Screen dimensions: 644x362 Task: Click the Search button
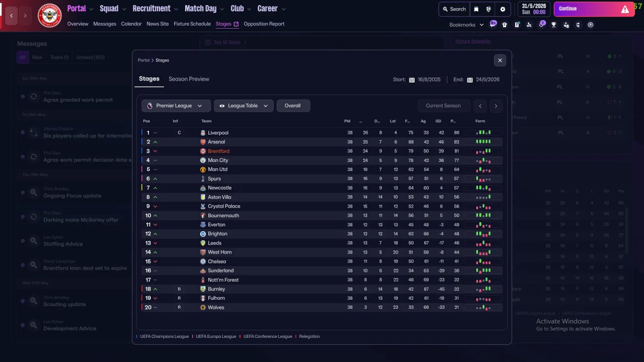(454, 9)
